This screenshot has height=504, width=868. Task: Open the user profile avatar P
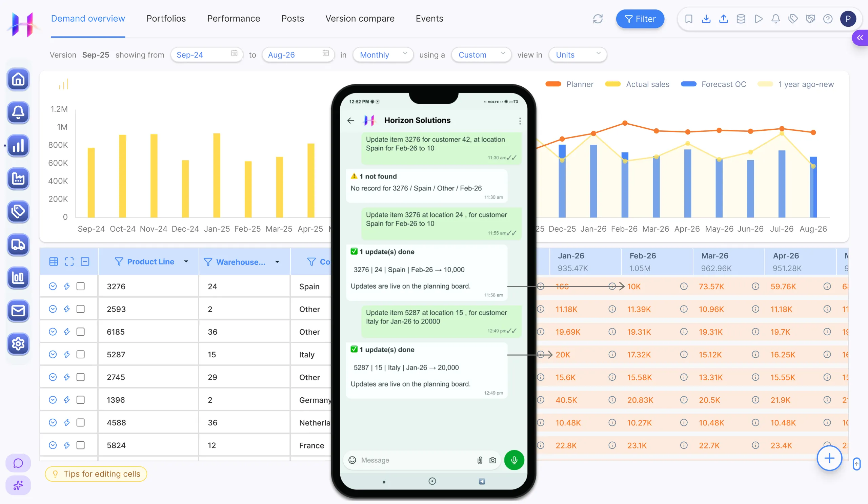pyautogui.click(x=848, y=19)
